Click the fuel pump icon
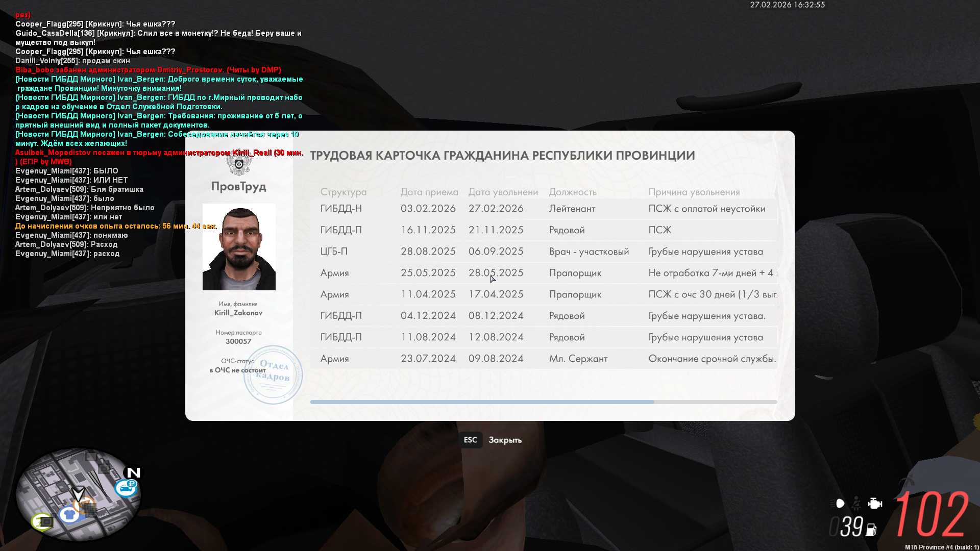Screen dimensions: 980x551 click(x=871, y=530)
